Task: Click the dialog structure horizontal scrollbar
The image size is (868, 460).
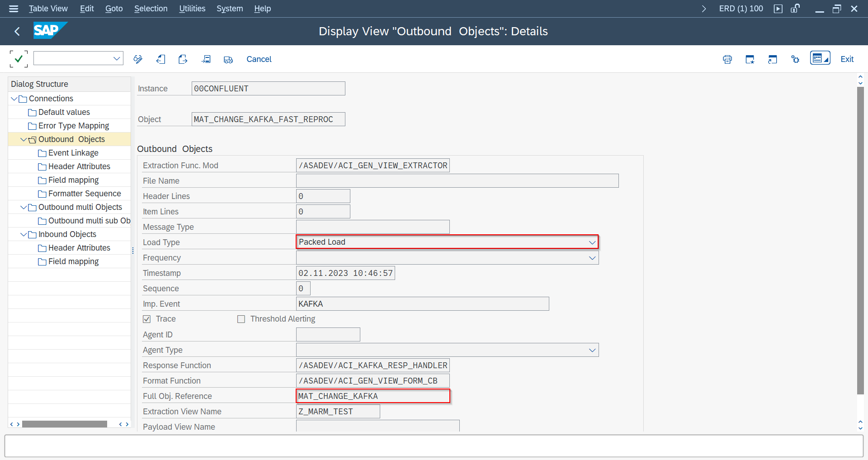Action: pyautogui.click(x=65, y=424)
